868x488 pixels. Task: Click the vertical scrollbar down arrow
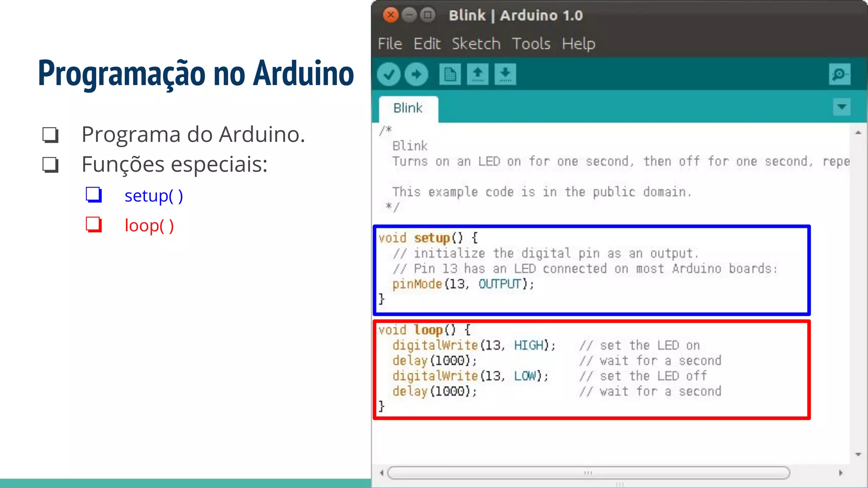click(x=858, y=455)
